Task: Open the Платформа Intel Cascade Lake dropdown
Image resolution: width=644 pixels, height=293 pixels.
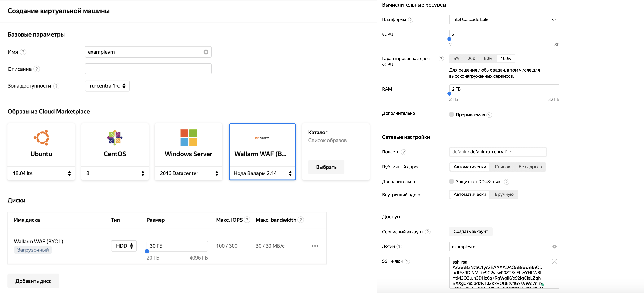Action: (504, 20)
